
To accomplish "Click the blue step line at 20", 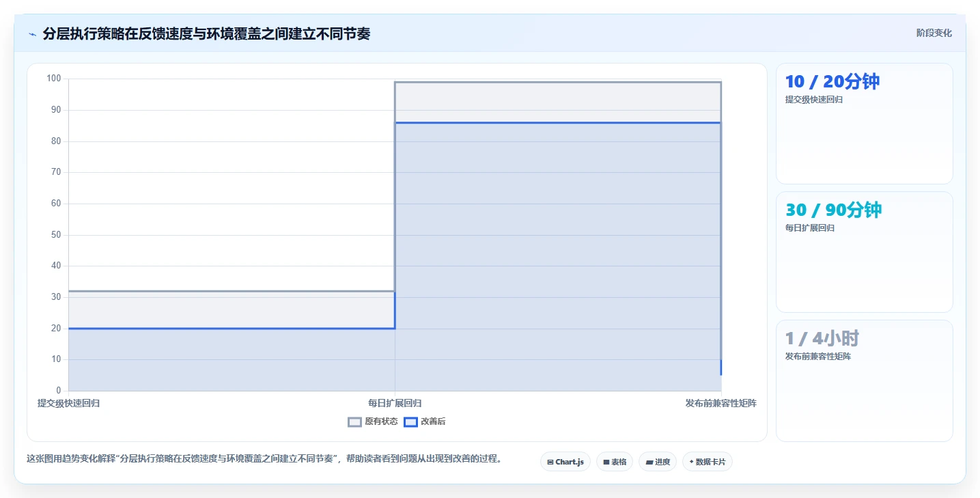I will point(232,329).
